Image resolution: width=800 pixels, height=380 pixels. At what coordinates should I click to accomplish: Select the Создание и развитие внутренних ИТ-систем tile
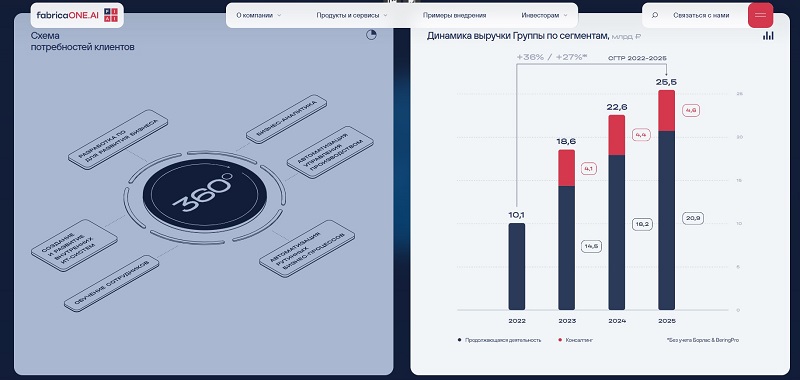(x=74, y=245)
